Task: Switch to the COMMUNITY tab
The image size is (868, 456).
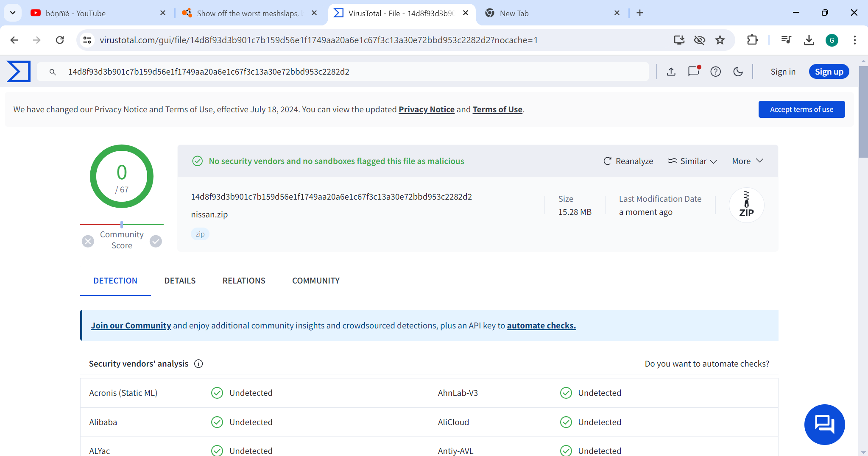Action: point(316,281)
